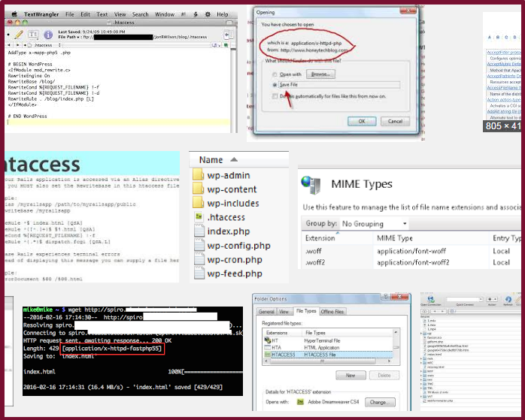The width and height of the screenshot is (525, 420).
Task: Click the text options T icon
Action: click(33, 35)
